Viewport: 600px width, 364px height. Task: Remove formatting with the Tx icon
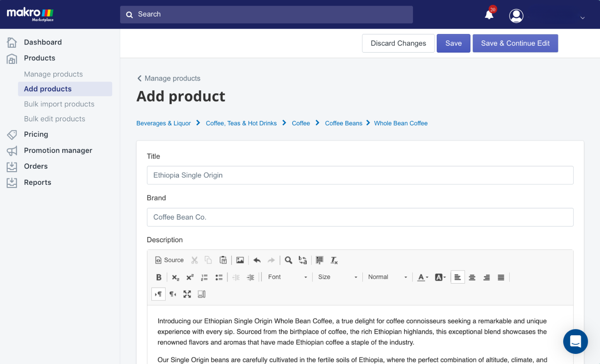334,260
